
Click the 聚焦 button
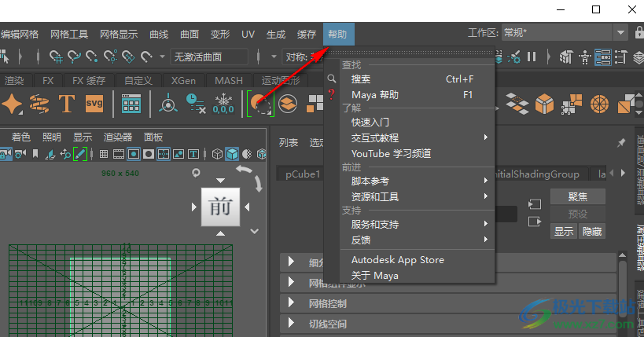coord(577,196)
